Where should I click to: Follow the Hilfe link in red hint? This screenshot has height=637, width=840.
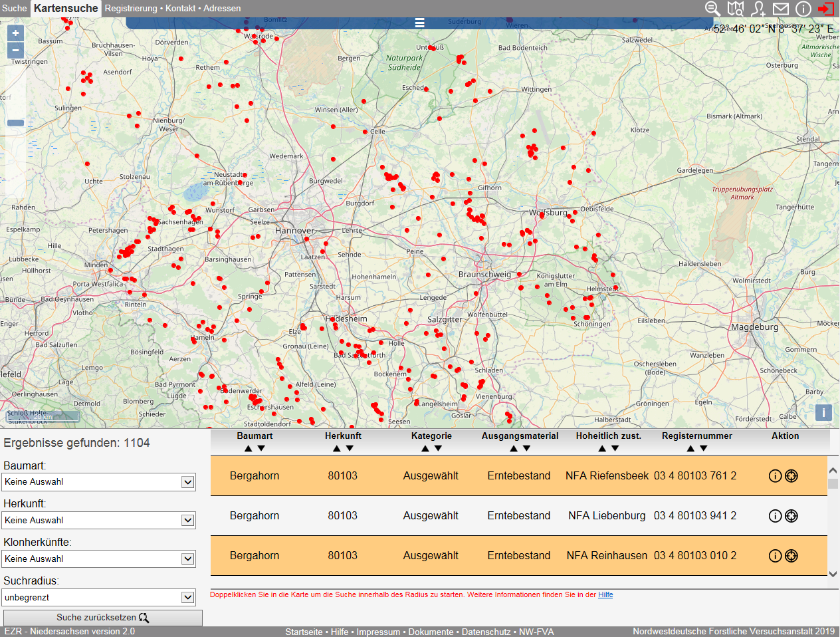click(x=605, y=594)
